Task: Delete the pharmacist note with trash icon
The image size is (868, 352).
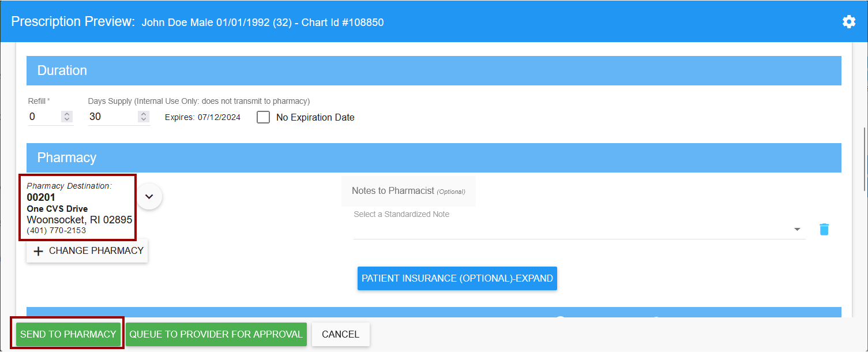Action: 824,229
